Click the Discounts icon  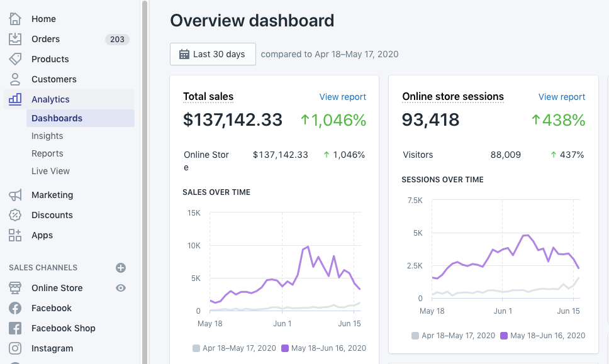click(15, 214)
